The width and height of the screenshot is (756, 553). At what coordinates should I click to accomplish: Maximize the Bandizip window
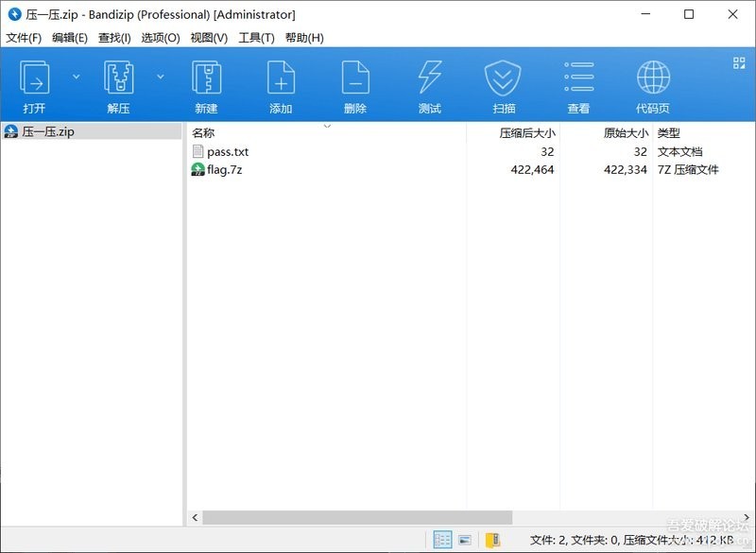click(689, 14)
